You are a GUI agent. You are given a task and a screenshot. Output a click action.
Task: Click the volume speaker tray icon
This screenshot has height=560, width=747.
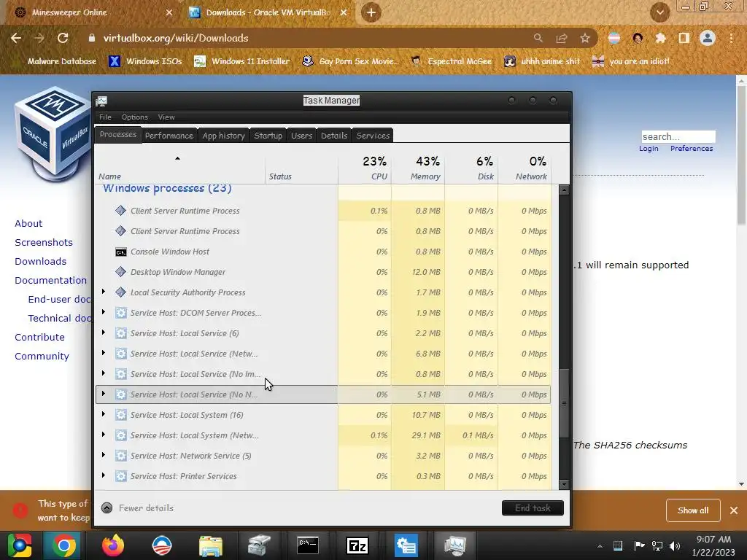click(675, 546)
